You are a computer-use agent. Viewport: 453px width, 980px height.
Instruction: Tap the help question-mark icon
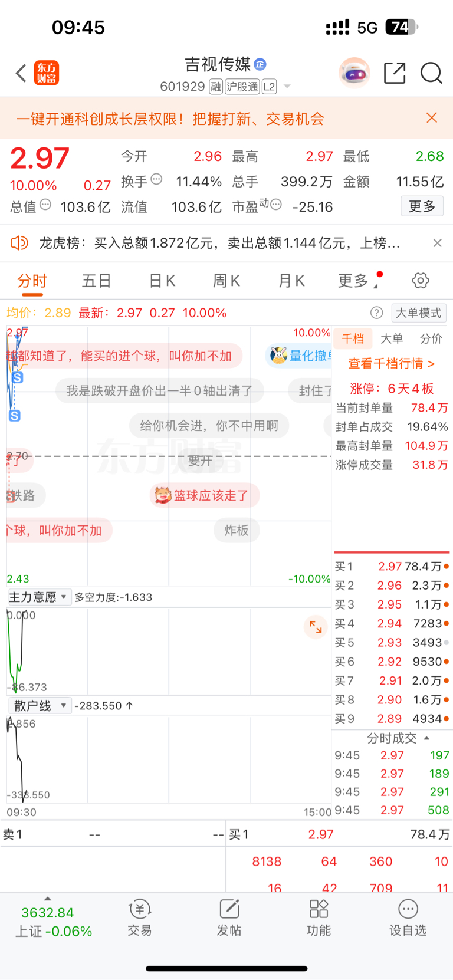tap(376, 313)
